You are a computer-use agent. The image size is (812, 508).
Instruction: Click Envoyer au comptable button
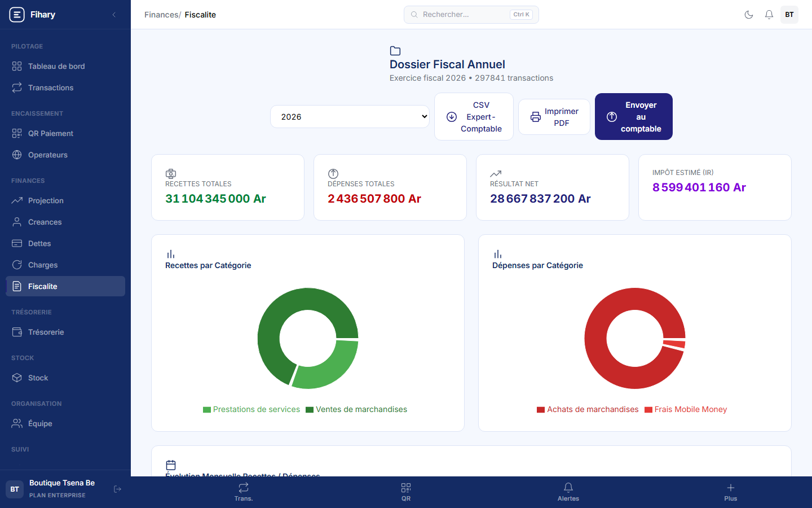point(634,117)
